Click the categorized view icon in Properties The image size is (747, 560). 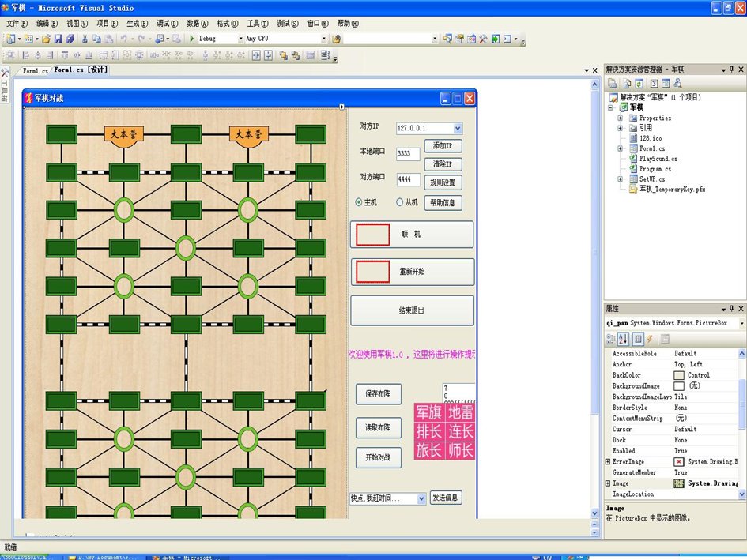coord(611,339)
